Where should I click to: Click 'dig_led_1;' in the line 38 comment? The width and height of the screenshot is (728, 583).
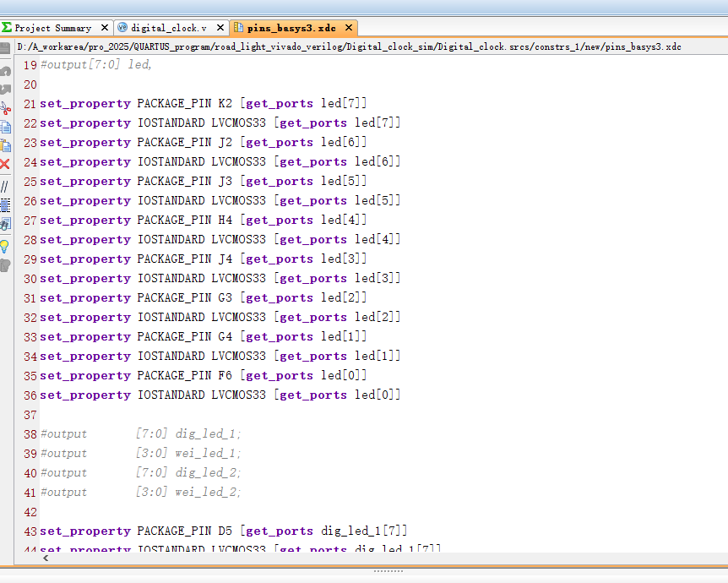point(208,434)
